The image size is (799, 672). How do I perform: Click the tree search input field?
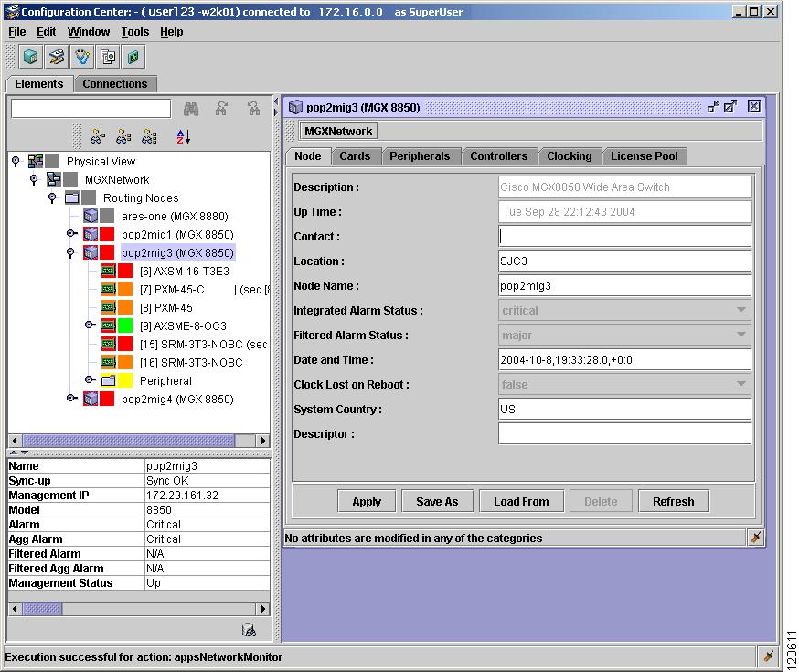91,108
